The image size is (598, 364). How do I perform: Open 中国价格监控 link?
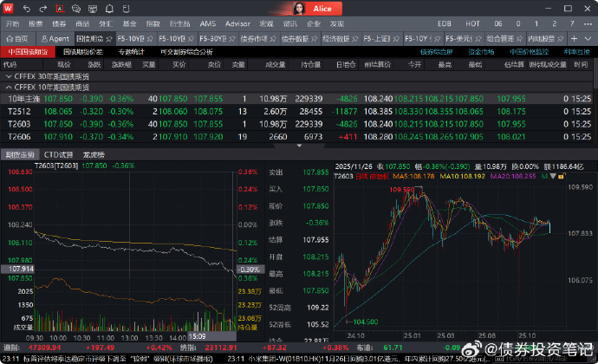coord(530,52)
